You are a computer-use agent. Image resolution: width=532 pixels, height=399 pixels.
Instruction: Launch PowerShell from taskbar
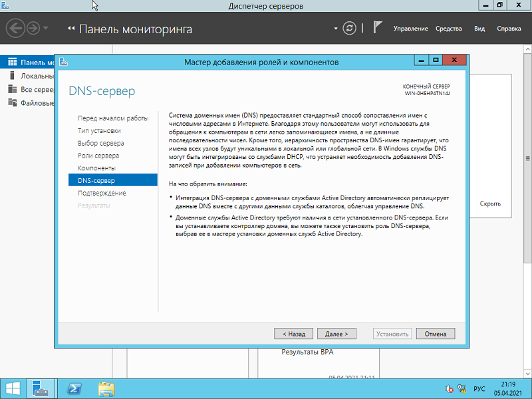pos(74,389)
